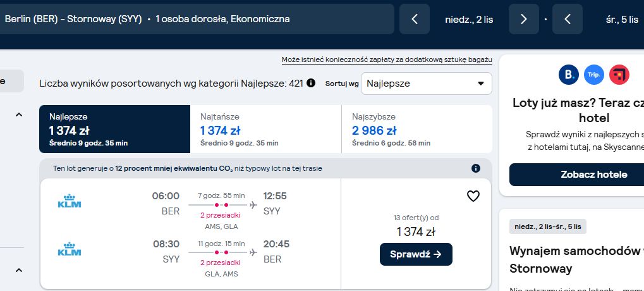The width and height of the screenshot is (644, 291).
Task: Click KLM logo on return flight
Action: [70, 249]
